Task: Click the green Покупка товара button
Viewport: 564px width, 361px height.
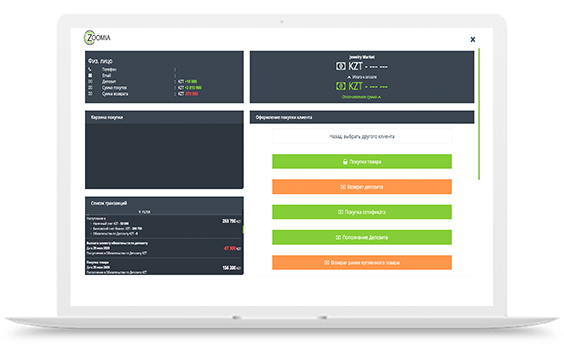Action: point(362,162)
